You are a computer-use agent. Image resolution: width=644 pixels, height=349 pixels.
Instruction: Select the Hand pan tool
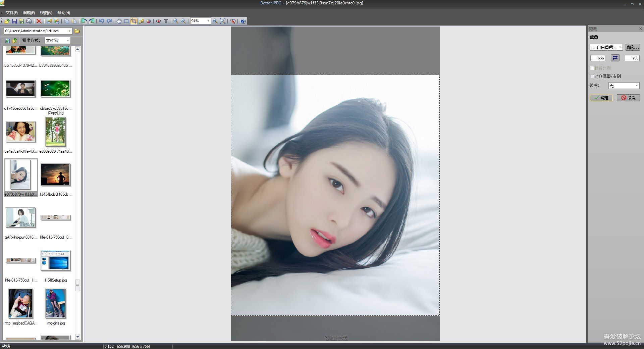coord(119,21)
